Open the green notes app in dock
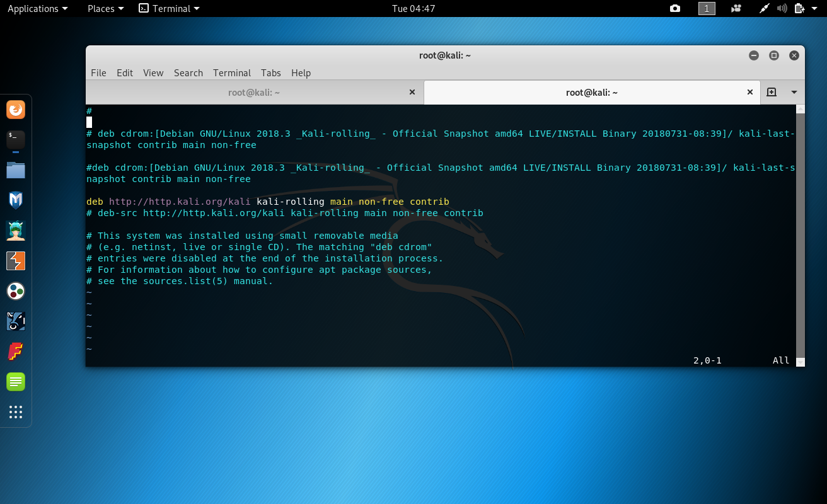The image size is (827, 504). [x=16, y=382]
